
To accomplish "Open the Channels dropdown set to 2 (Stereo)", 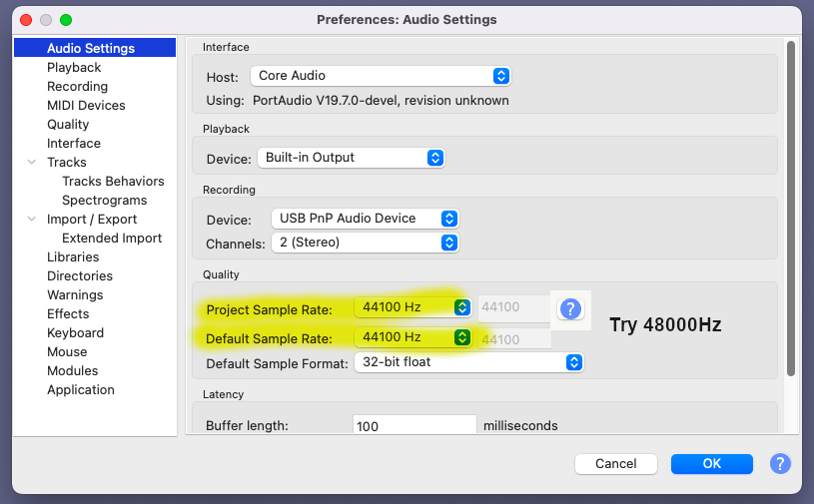I will pos(364,243).
